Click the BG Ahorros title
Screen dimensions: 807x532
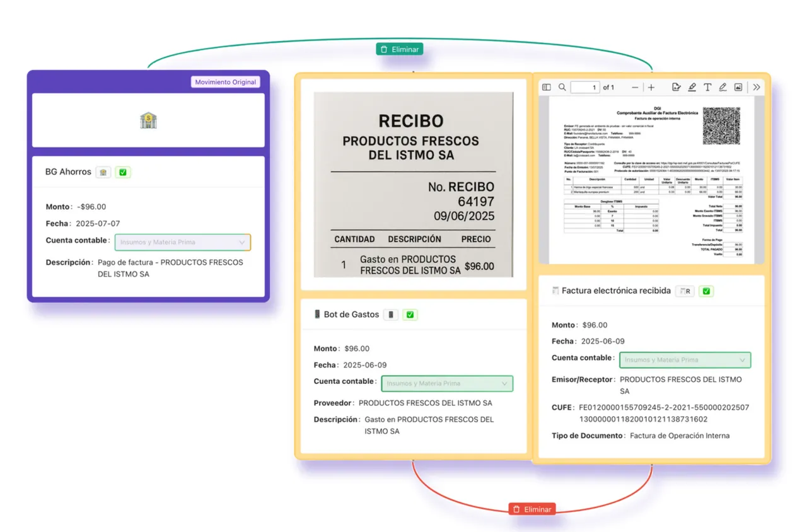68,172
